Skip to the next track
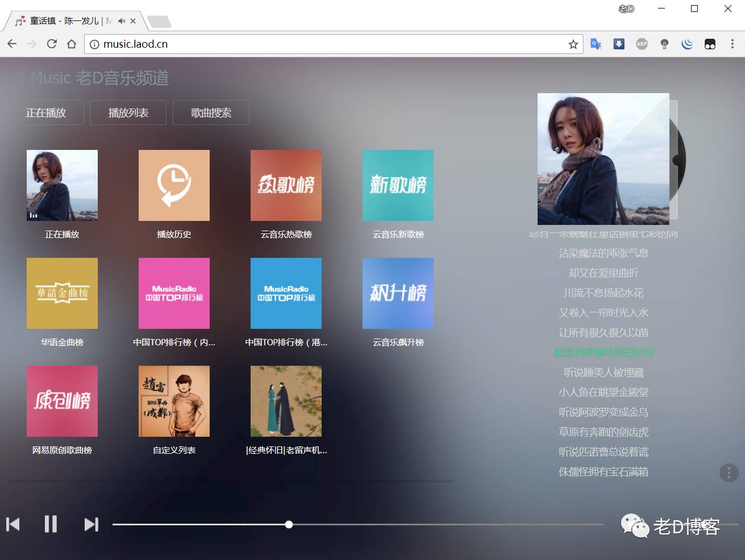 point(91,524)
